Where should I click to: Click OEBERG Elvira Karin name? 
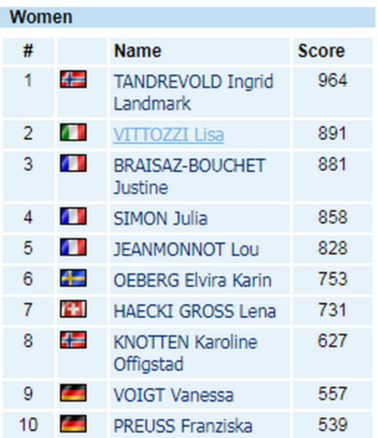tap(193, 280)
